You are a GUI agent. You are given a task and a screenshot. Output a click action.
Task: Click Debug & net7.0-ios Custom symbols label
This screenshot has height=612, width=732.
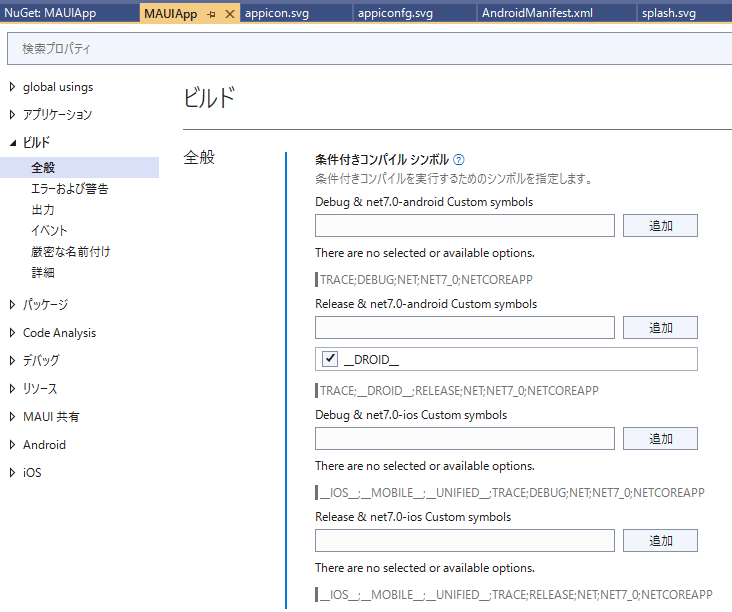(411, 415)
